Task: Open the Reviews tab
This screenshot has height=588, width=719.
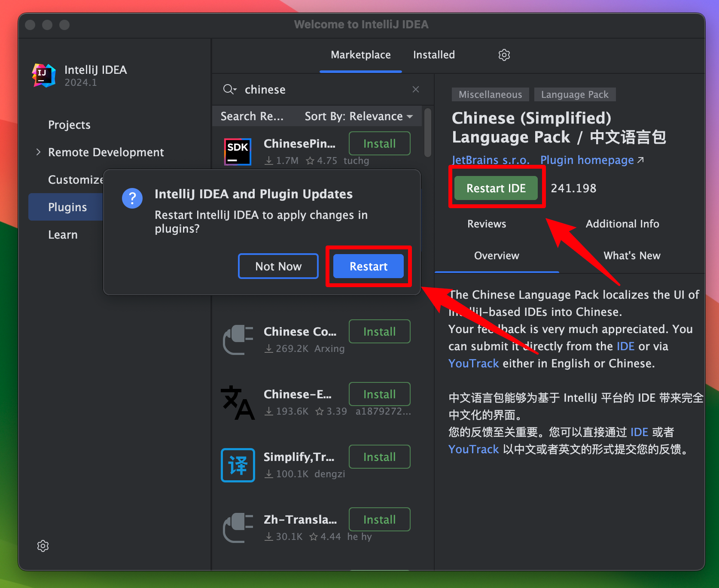Action: click(x=487, y=224)
